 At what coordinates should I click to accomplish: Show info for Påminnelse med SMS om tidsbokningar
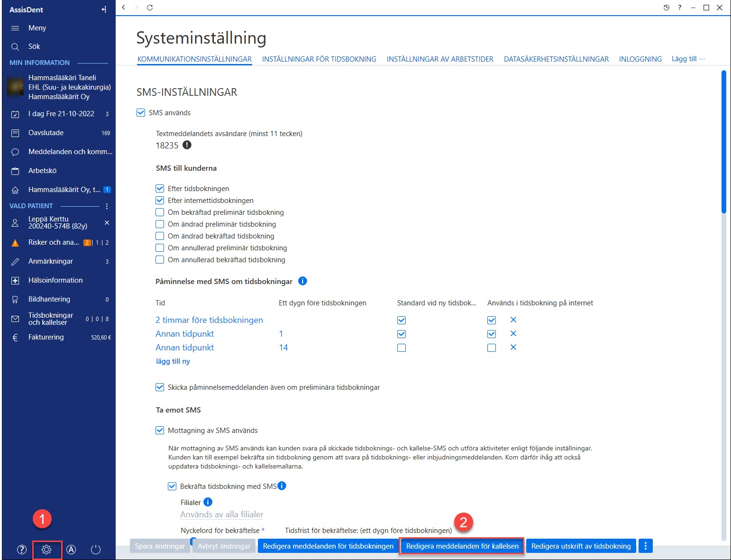(302, 281)
